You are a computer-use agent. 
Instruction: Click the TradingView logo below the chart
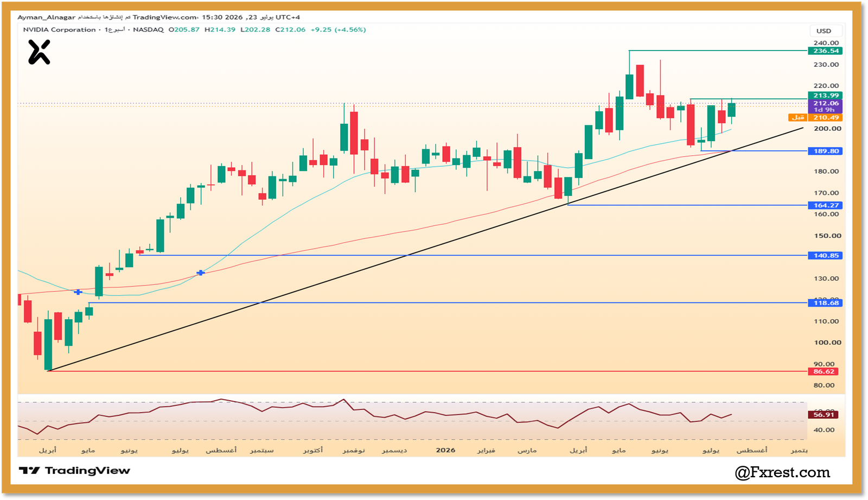click(74, 471)
